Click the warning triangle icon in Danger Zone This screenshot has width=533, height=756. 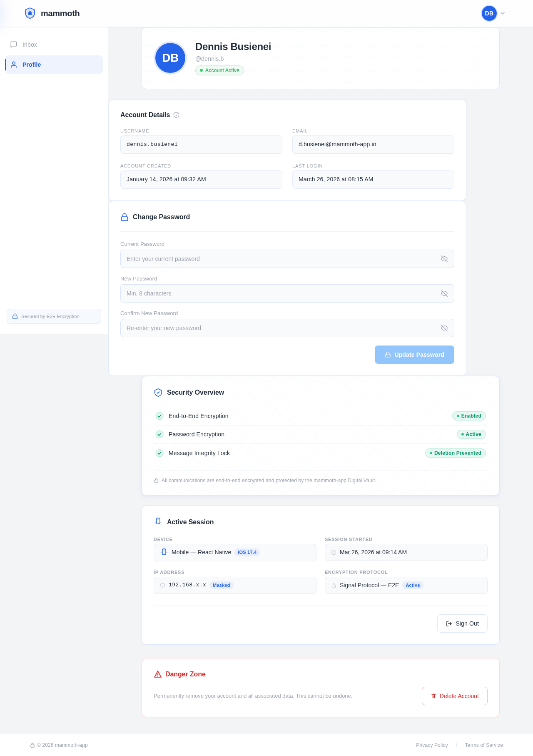pos(158,674)
